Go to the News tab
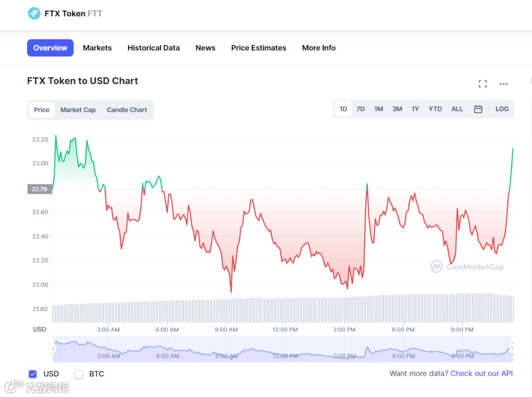The image size is (532, 397). (x=205, y=48)
